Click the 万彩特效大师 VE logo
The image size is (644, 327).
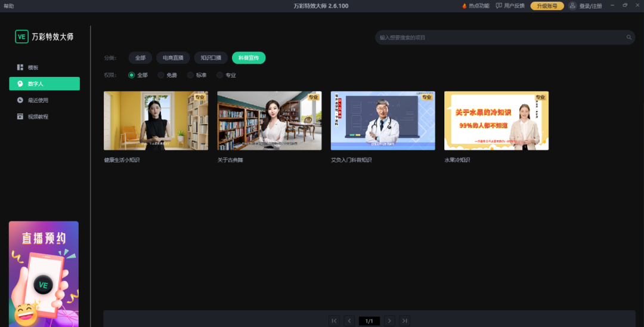tap(21, 37)
